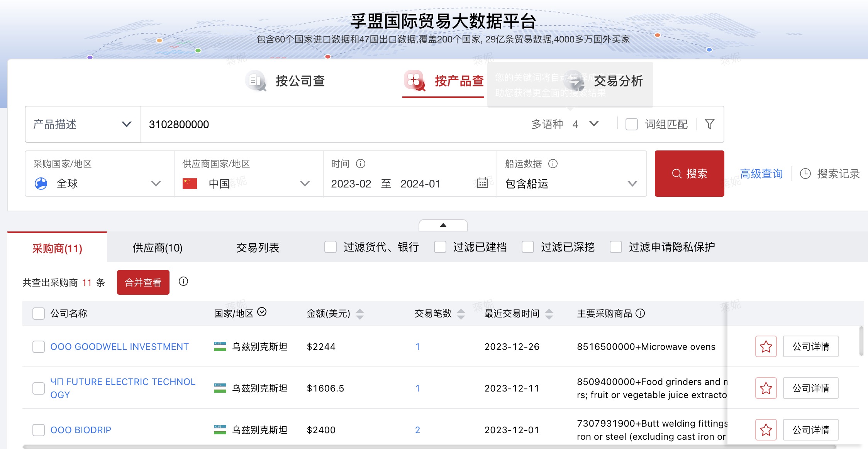Select the OOO GOODWELL INVESTMENT row checkbox
Viewport: 868px width, 449px height.
(39, 346)
